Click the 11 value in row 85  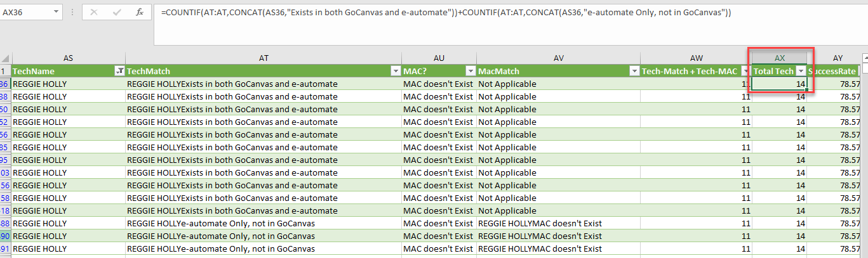tap(697, 147)
